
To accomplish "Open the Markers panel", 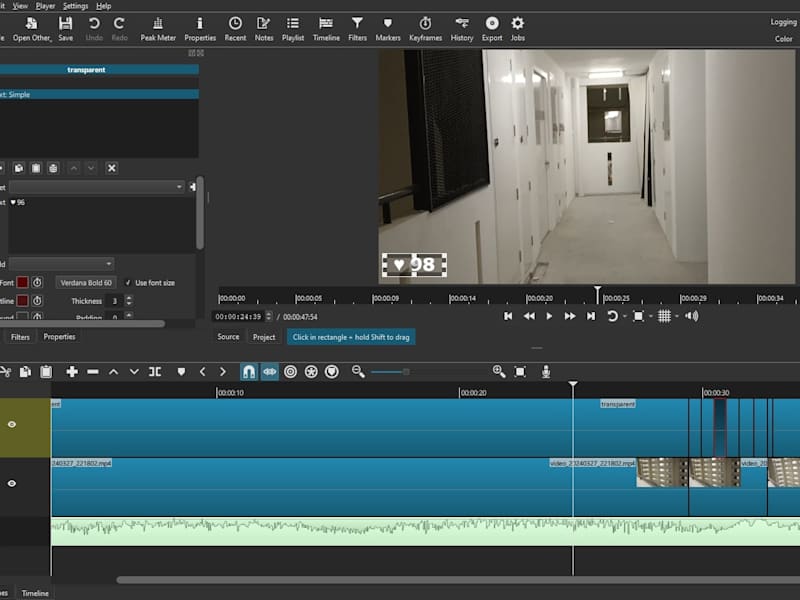I will coord(388,29).
